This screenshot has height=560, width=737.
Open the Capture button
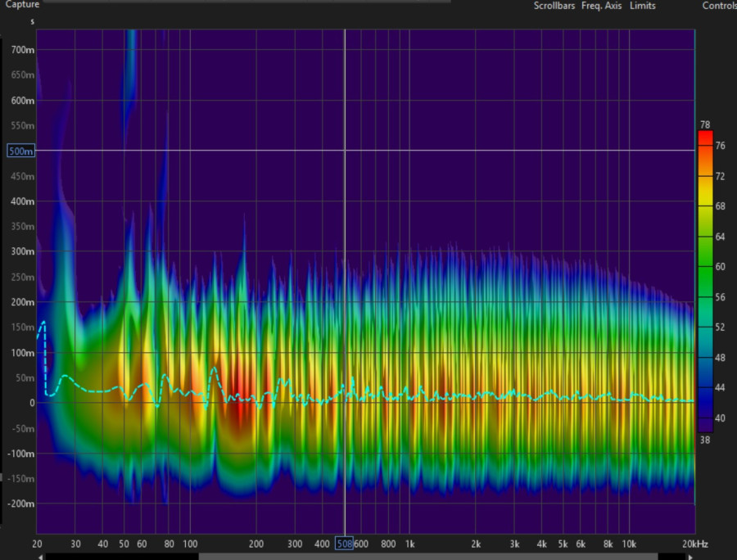pos(22,4)
